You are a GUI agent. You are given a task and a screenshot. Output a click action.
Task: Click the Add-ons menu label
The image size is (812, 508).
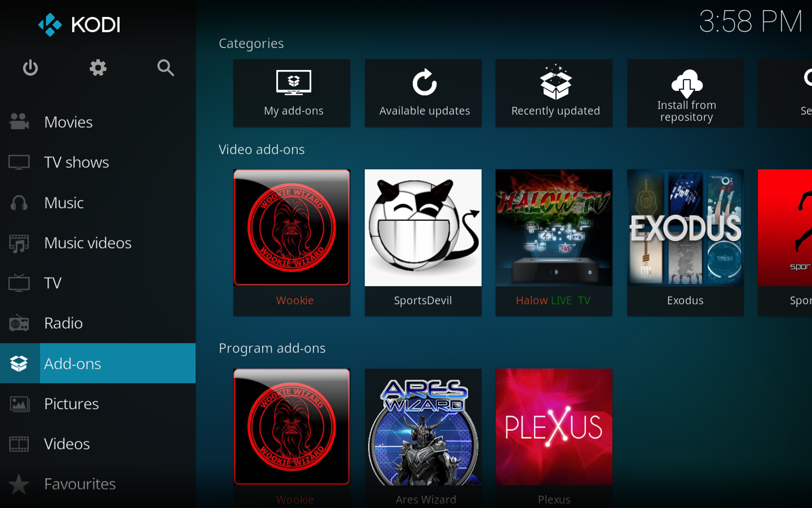tap(72, 364)
